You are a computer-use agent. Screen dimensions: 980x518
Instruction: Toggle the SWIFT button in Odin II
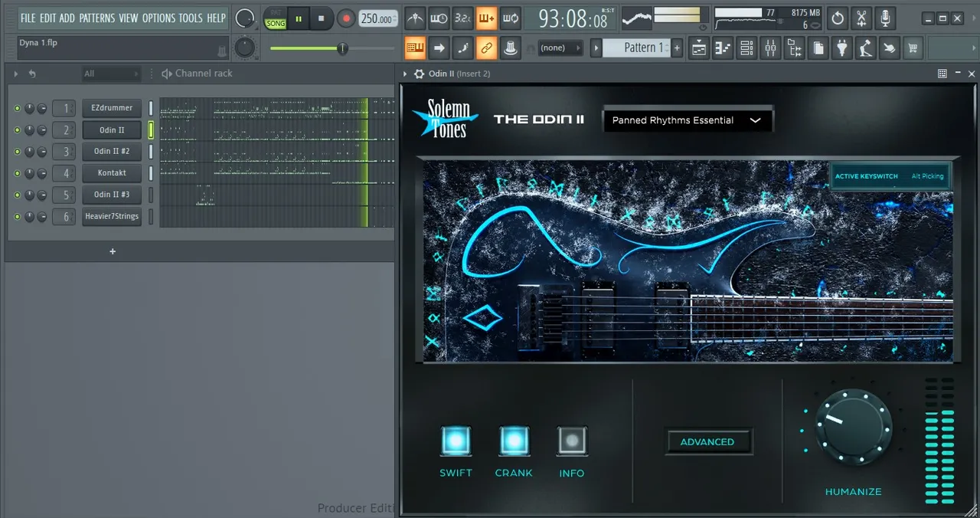[456, 441]
